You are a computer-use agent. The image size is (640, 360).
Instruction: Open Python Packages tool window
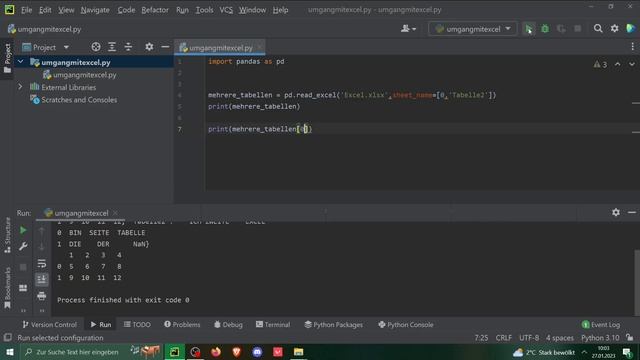coord(333,324)
